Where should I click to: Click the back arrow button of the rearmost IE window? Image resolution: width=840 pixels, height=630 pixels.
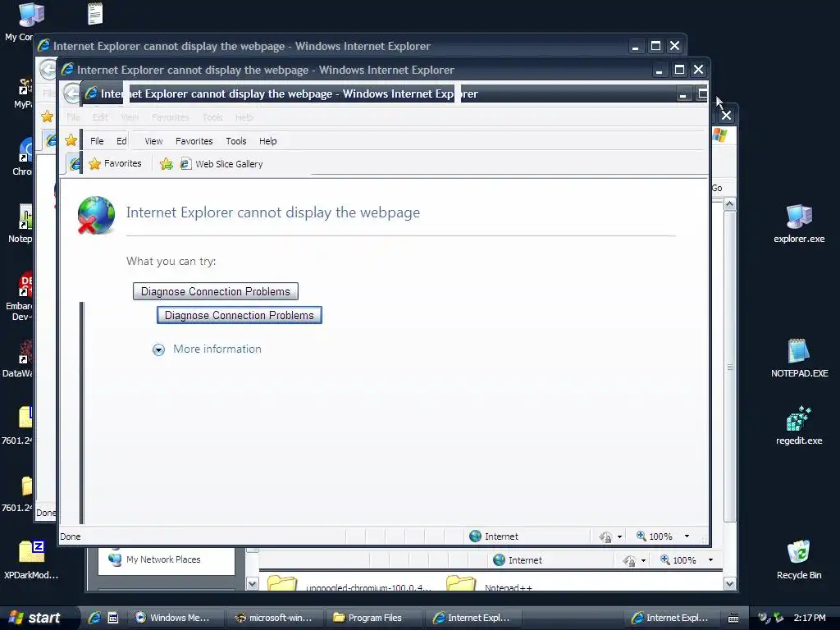48,69
